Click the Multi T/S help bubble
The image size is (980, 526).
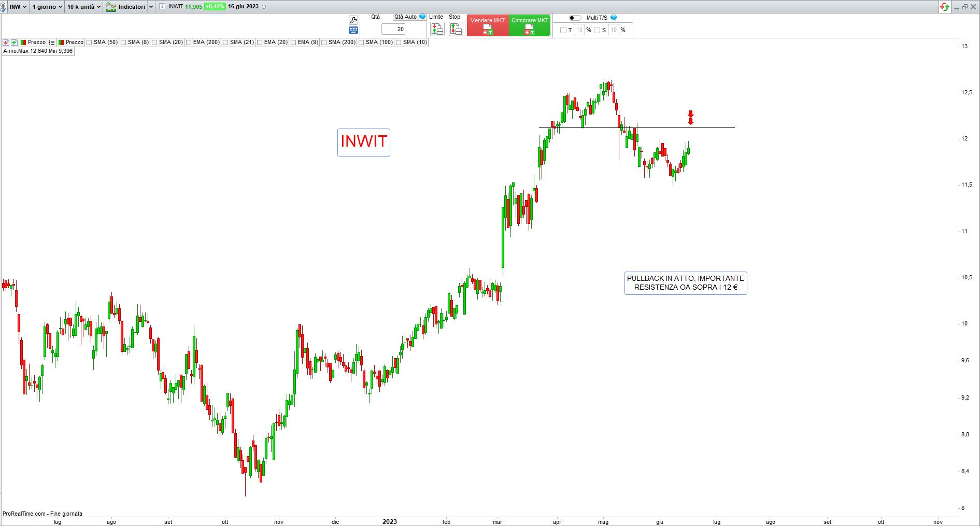(x=614, y=18)
